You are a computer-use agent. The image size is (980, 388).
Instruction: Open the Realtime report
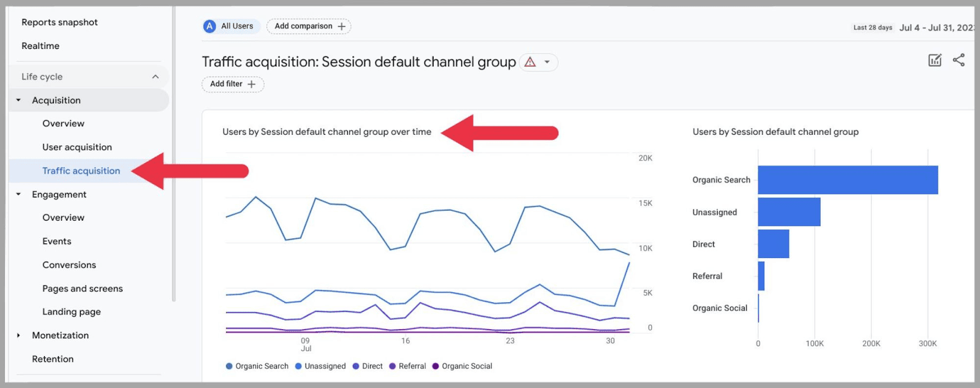pyautogui.click(x=40, y=46)
